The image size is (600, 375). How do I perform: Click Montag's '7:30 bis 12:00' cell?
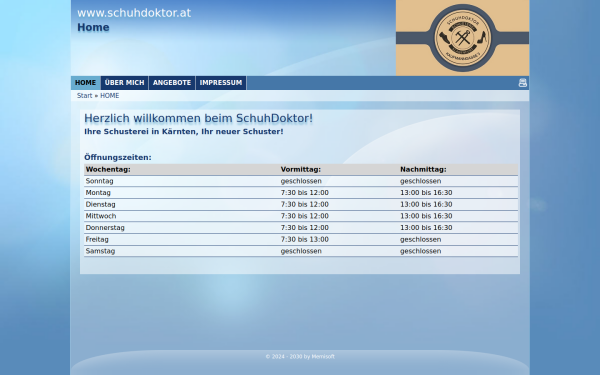(305, 192)
